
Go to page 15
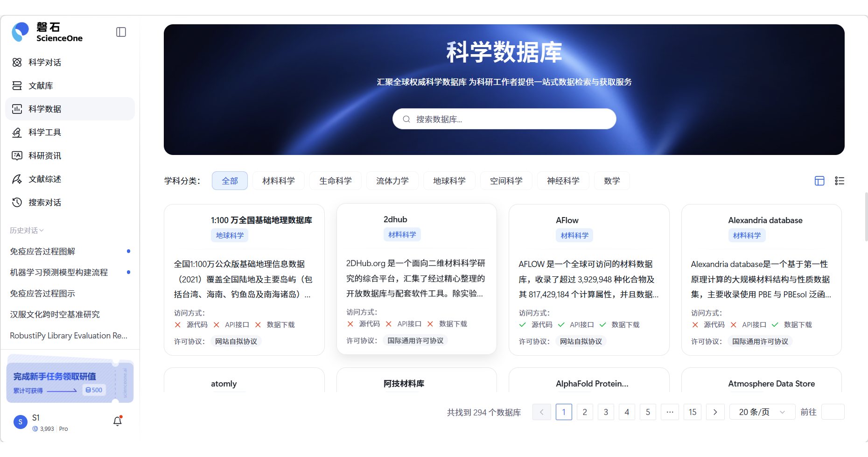[693, 412]
